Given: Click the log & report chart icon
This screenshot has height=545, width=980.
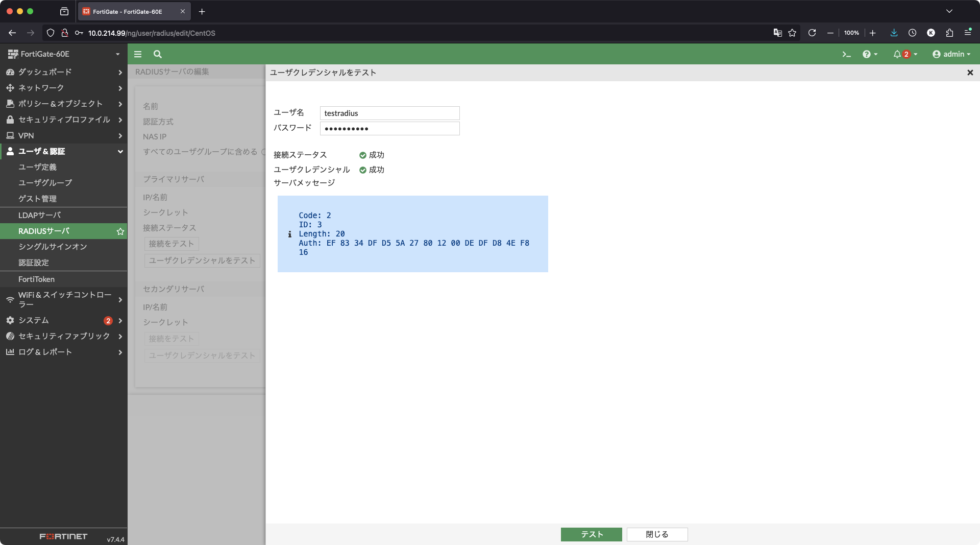Looking at the screenshot, I should point(10,352).
